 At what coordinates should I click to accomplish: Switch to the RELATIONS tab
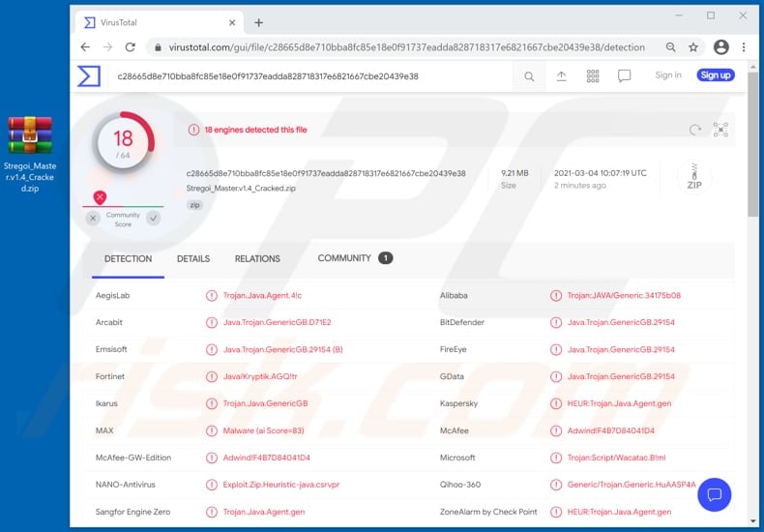coord(257,258)
